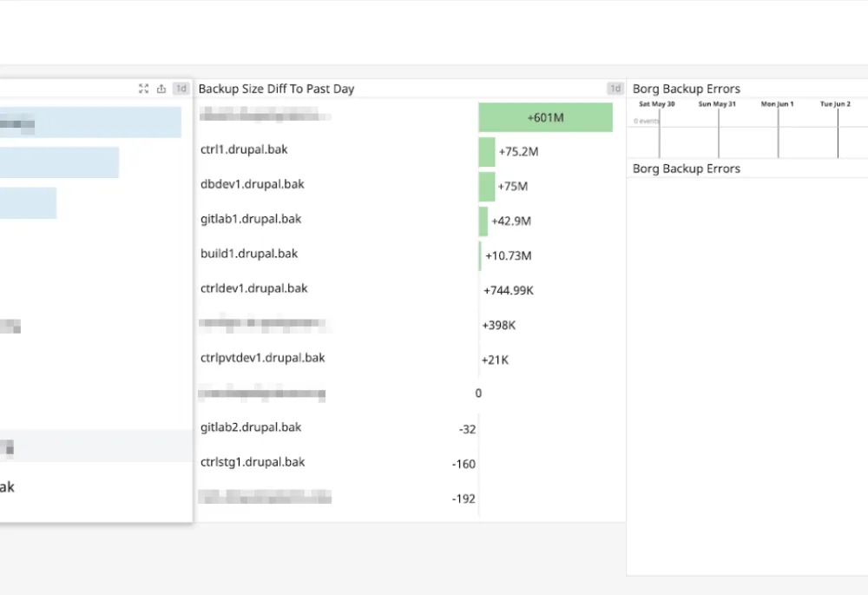
Task: Click the 1d time range badge on left panel
Action: 181,88
